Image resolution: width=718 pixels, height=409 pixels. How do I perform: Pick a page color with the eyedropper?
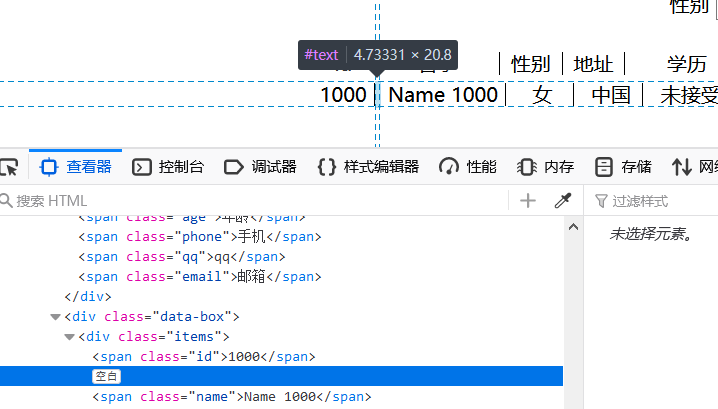[x=563, y=201]
